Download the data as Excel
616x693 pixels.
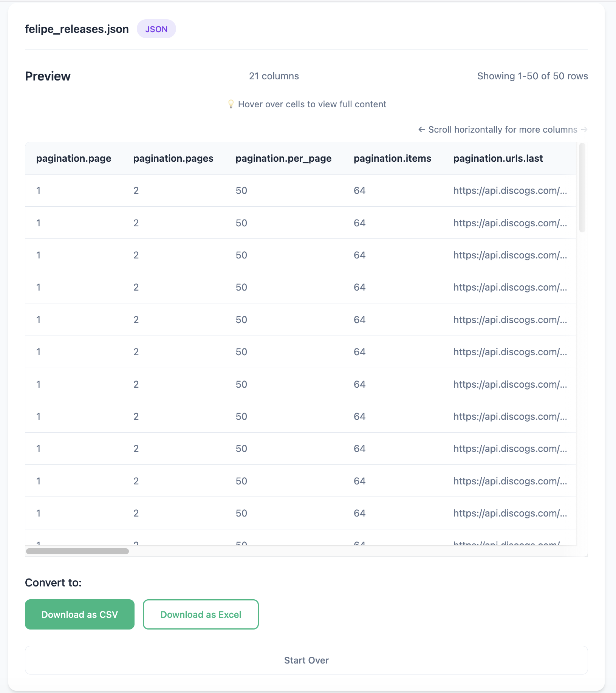point(201,614)
